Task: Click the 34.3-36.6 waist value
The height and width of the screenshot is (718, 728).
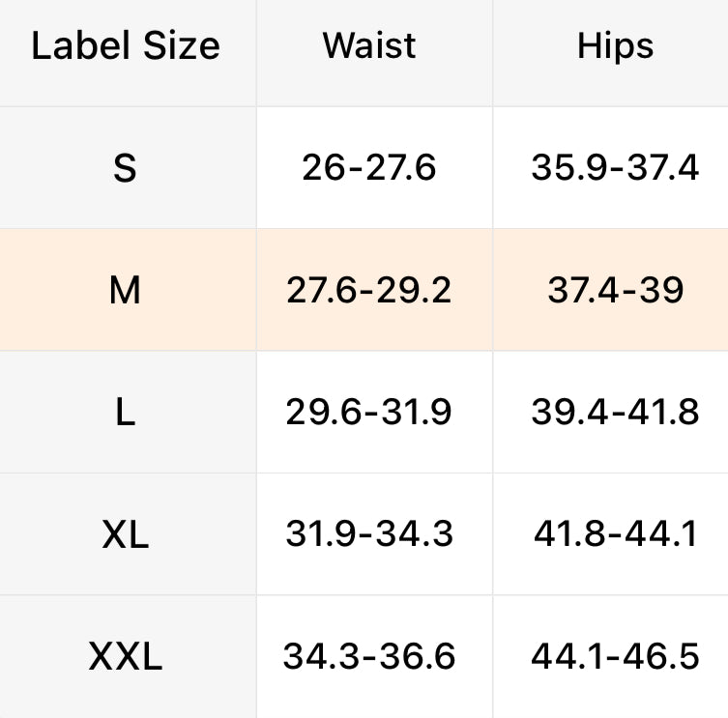Action: 369,657
